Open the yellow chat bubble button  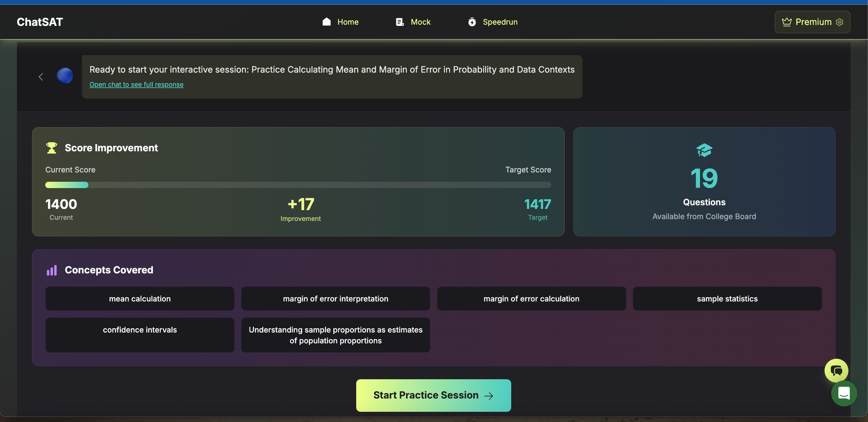(836, 371)
